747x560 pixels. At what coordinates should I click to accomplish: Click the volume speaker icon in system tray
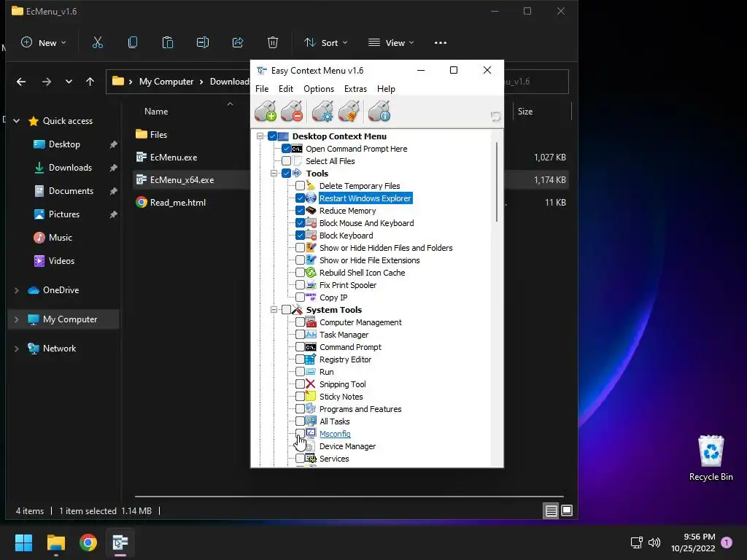pos(654,542)
